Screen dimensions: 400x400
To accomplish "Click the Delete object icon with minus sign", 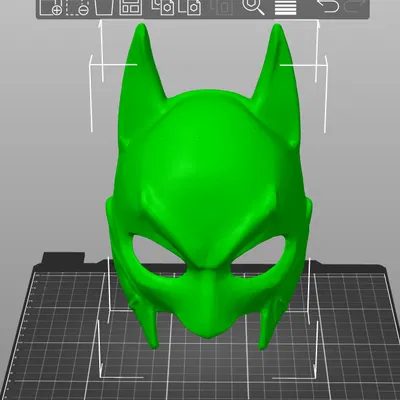I will click(x=77, y=7).
